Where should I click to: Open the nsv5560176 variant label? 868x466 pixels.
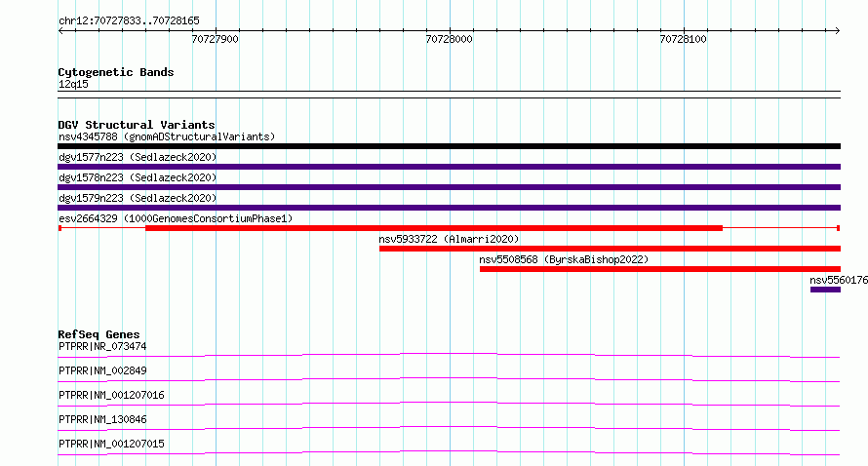click(x=839, y=280)
